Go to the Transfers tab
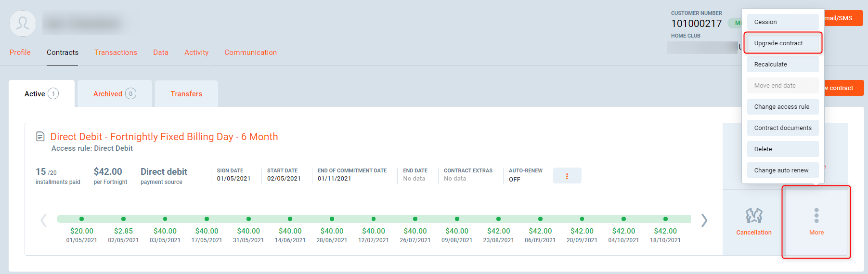This screenshot has width=868, height=274. tap(186, 94)
